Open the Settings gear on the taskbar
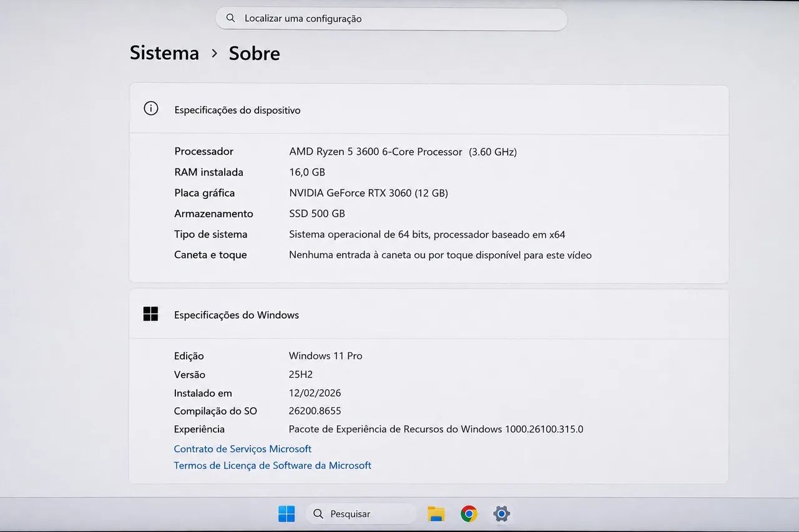 coord(501,514)
